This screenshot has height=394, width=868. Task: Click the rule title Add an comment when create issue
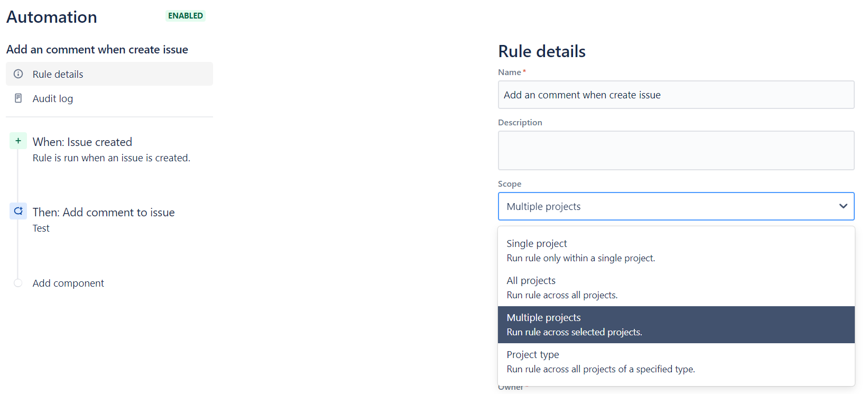coord(97,49)
